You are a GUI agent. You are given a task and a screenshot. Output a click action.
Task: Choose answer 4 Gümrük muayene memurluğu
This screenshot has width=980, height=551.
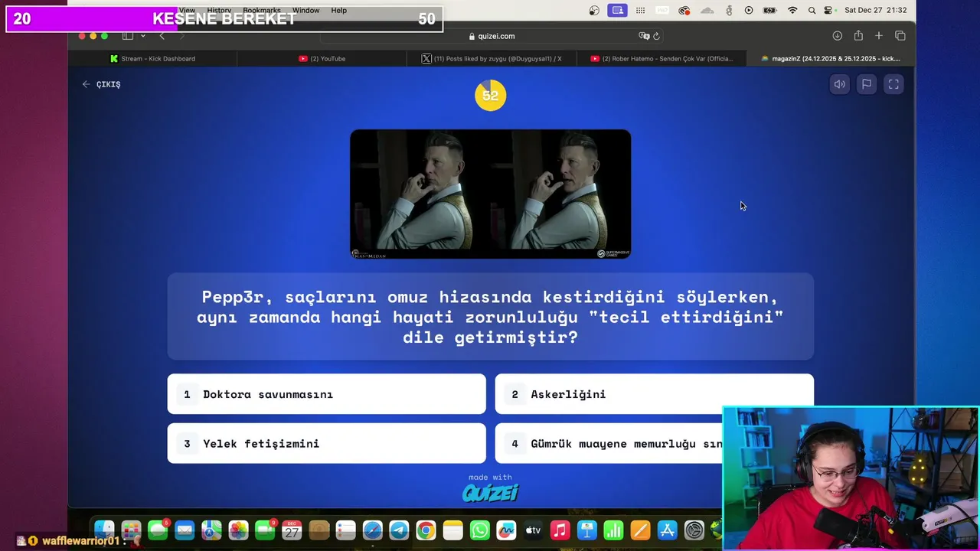pyautogui.click(x=609, y=443)
